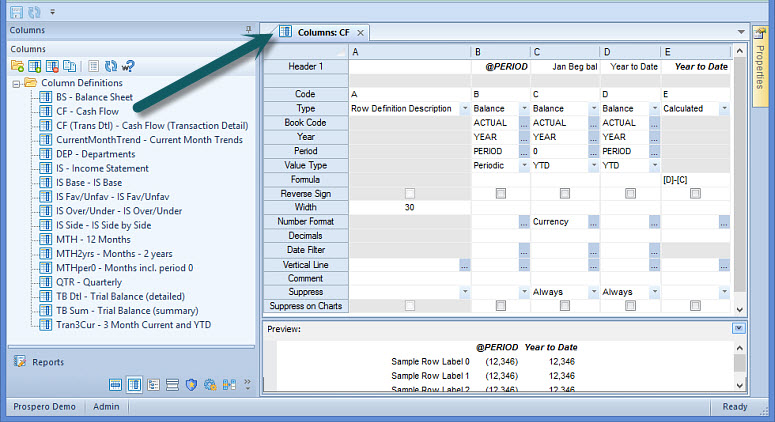Image resolution: width=775 pixels, height=422 pixels.
Task: Check Reverse Sign checkbox for column E
Action: [695, 193]
